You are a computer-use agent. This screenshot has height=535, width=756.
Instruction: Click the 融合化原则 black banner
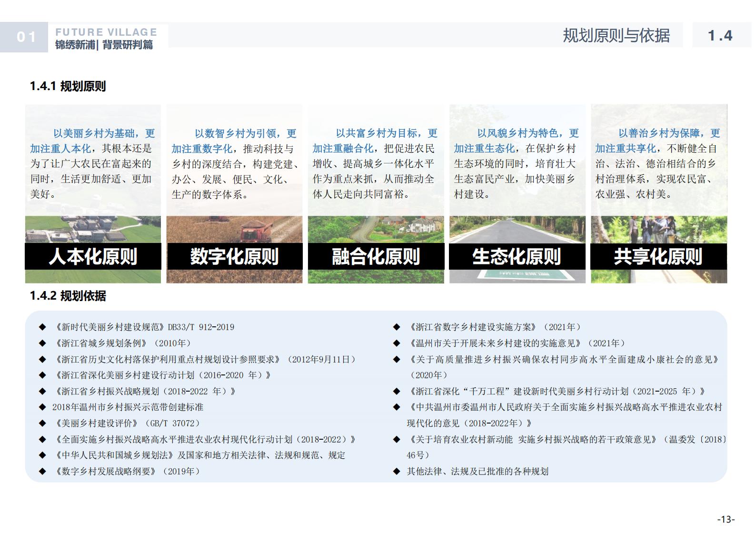pyautogui.click(x=376, y=256)
